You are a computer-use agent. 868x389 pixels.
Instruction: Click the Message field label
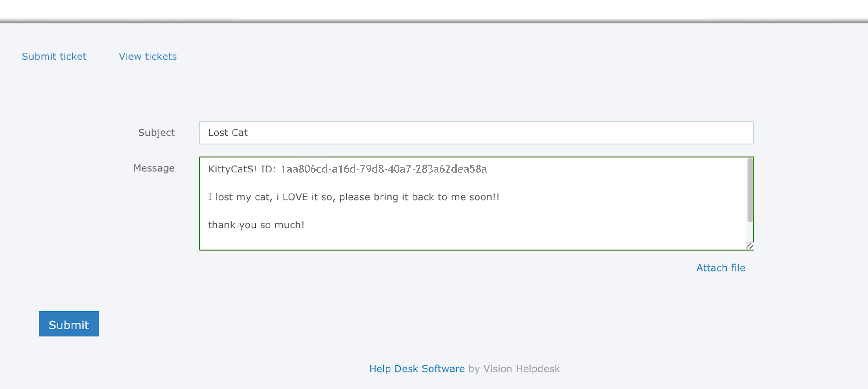tap(154, 168)
